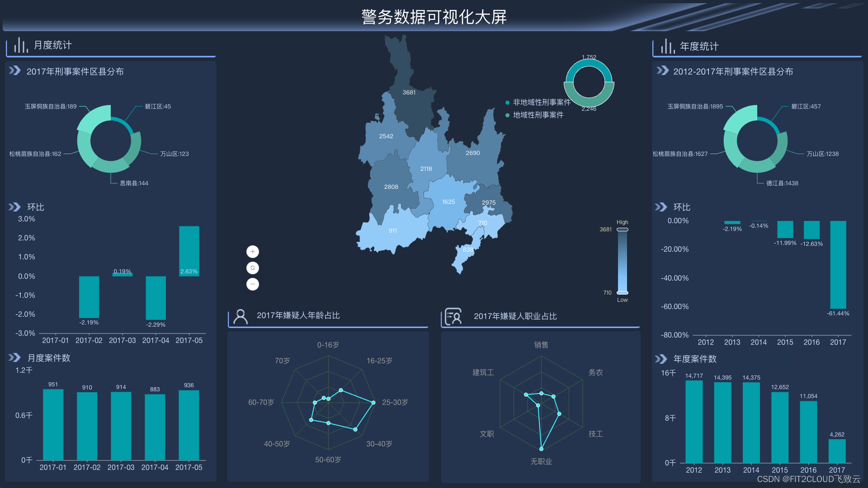Click the double-chevron icon beside 月度案件数
Viewport: 868px width, 488px height.
click(x=14, y=358)
